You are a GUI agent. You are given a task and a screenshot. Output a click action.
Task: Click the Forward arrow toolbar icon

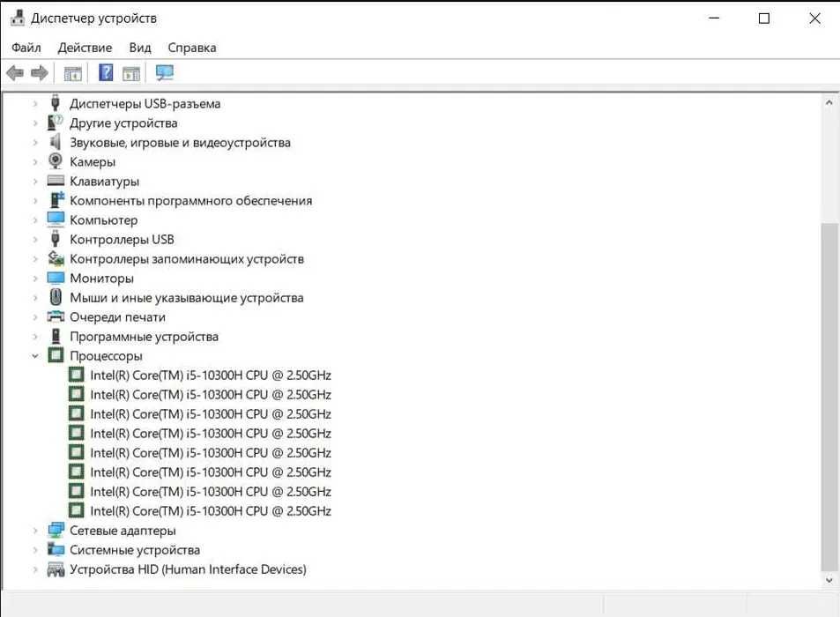tap(40, 72)
